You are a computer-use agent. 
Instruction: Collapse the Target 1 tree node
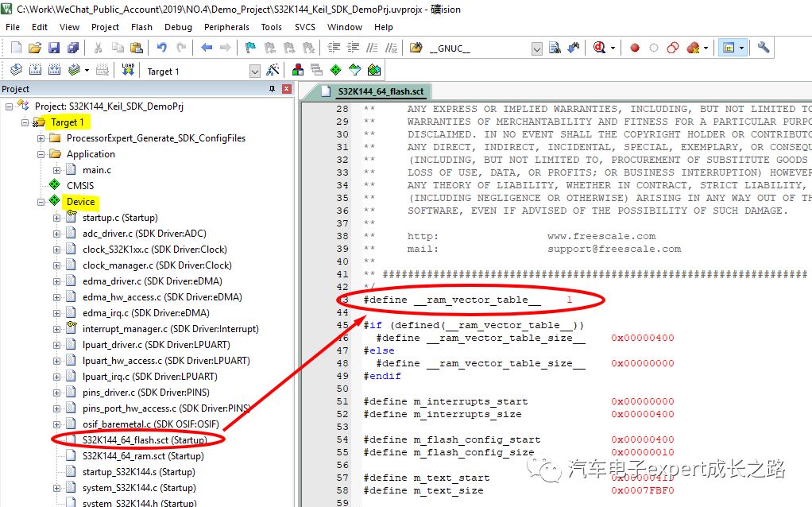pyautogui.click(x=23, y=122)
